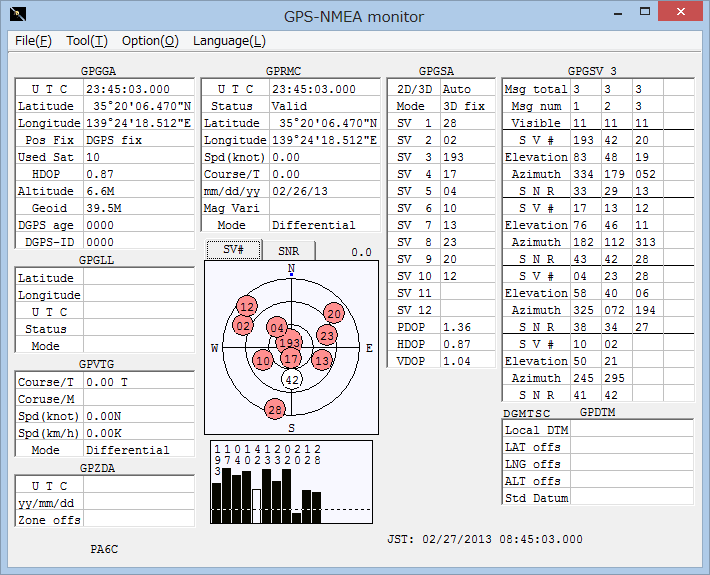Click satellite 23 marker in the sky plot
710x575 pixels.
[x=326, y=335]
